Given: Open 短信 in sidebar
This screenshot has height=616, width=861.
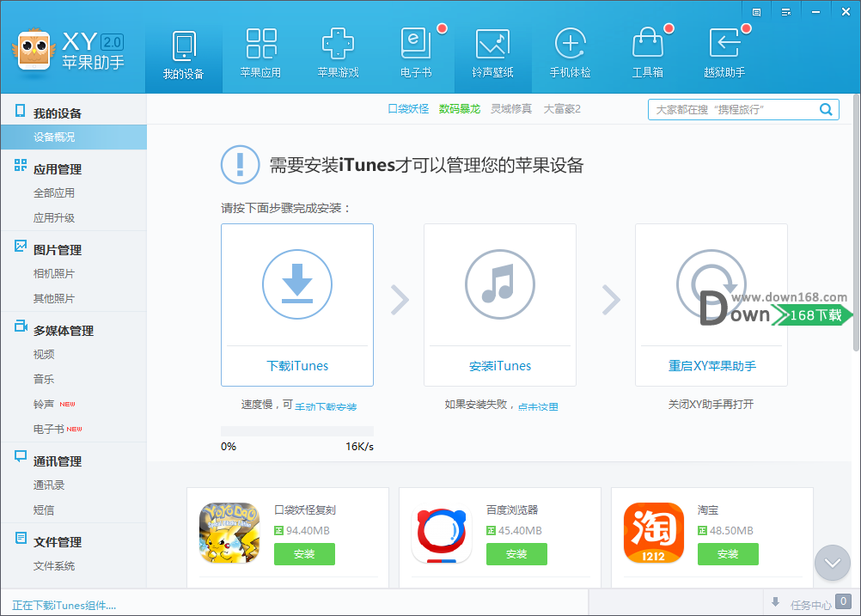Looking at the screenshot, I should point(44,509).
